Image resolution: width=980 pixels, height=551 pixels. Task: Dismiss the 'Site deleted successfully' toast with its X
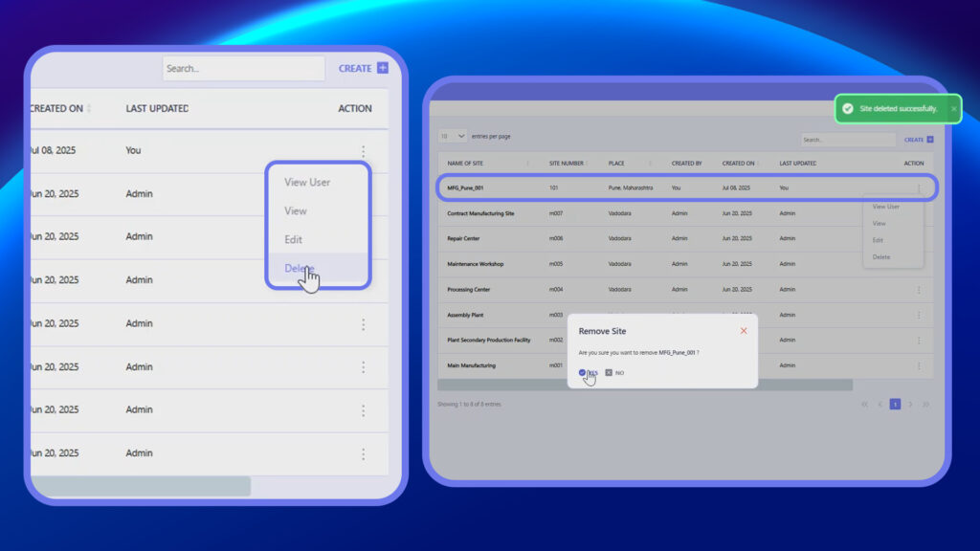[x=954, y=109]
